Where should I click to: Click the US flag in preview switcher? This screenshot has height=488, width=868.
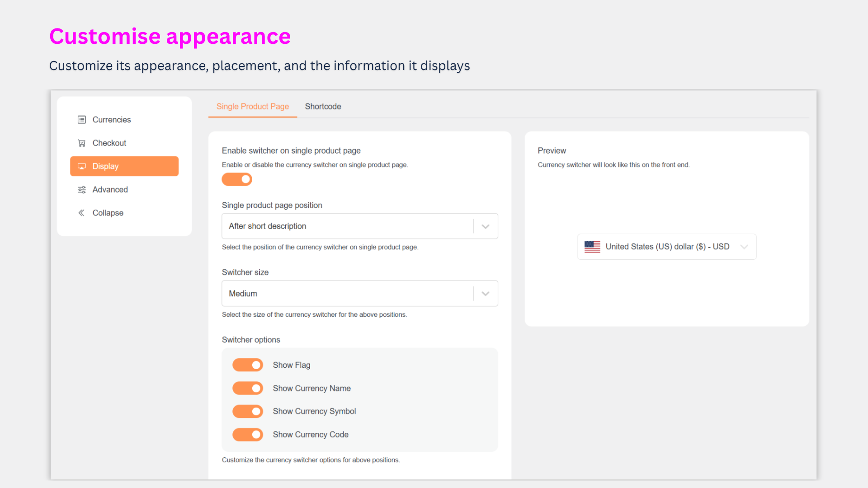point(592,247)
